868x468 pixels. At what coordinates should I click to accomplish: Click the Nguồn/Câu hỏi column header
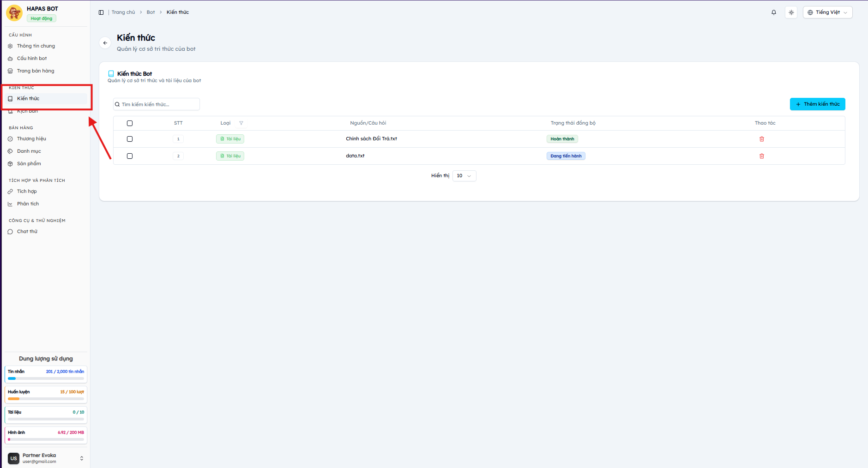click(368, 123)
